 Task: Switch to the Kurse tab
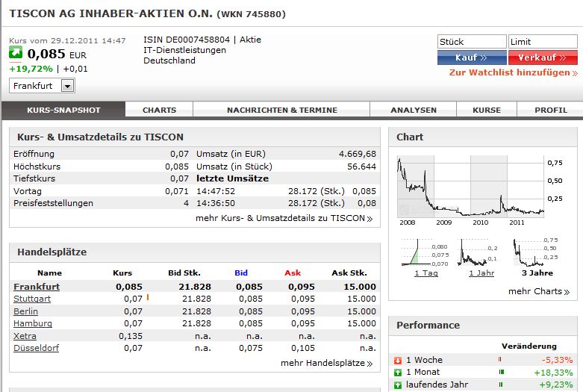point(487,110)
